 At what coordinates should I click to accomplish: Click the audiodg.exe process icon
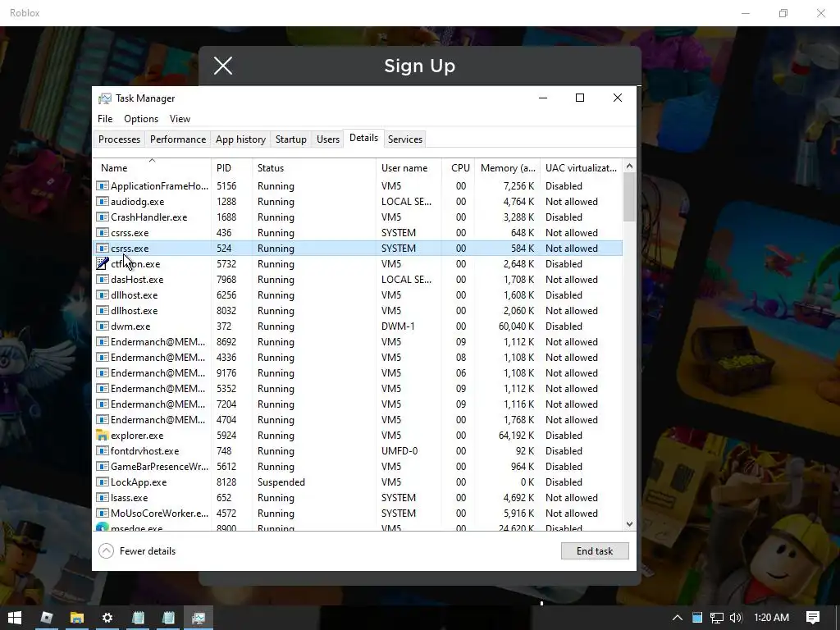click(x=102, y=202)
